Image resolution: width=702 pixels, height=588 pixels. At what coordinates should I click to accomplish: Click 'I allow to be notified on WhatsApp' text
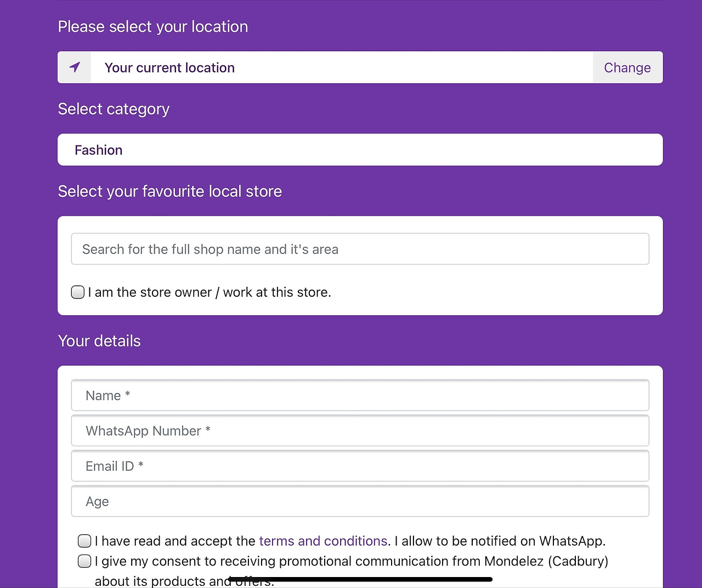500,541
